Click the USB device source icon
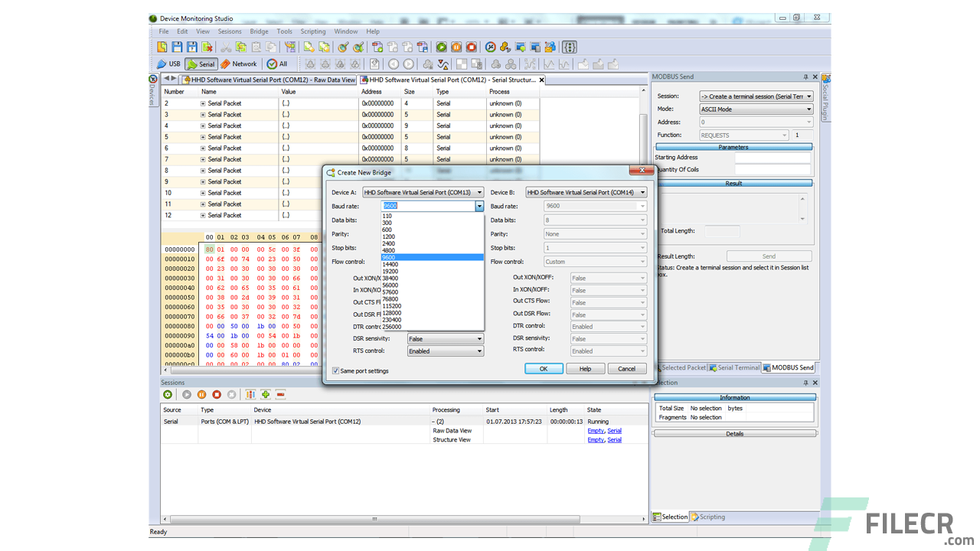Screen dimensions: 980x551 [x=168, y=64]
